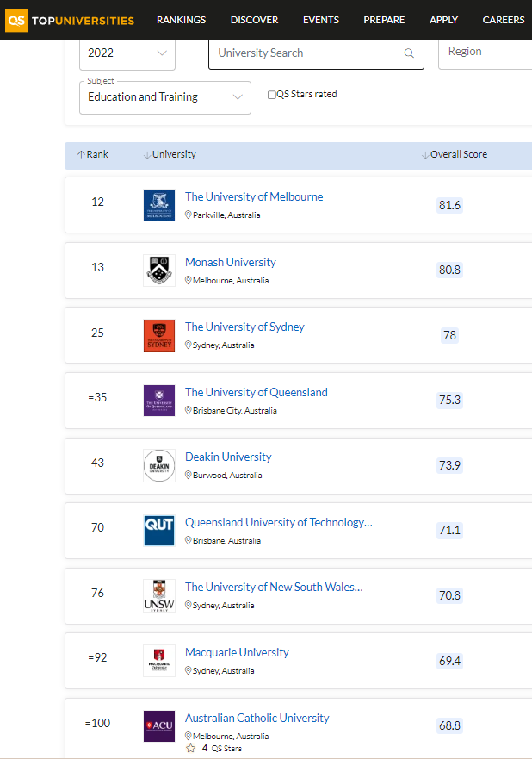This screenshot has height=759, width=532.
Task: Open the Discover menu
Action: (x=255, y=20)
